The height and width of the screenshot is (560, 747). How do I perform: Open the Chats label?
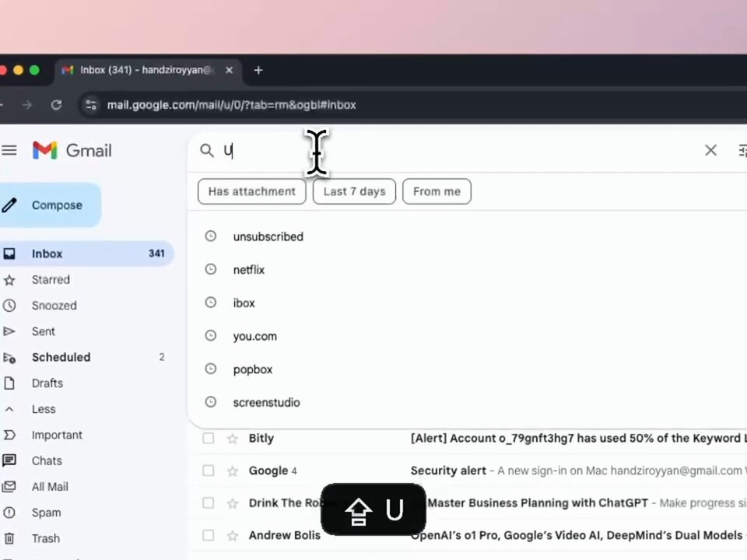(x=47, y=461)
